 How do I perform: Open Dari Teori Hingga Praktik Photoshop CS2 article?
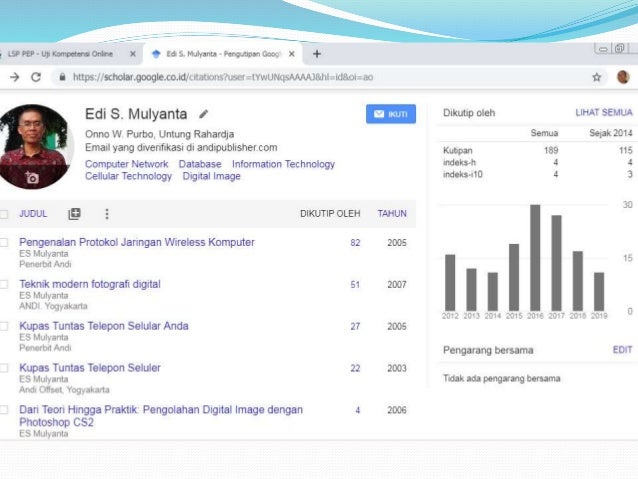tap(161, 416)
